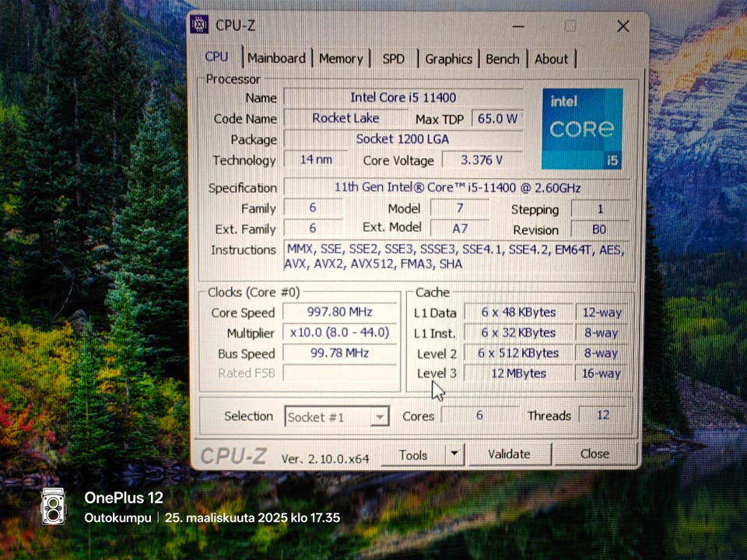747x560 pixels.
Task: Click the Threads value '12'
Action: click(603, 415)
